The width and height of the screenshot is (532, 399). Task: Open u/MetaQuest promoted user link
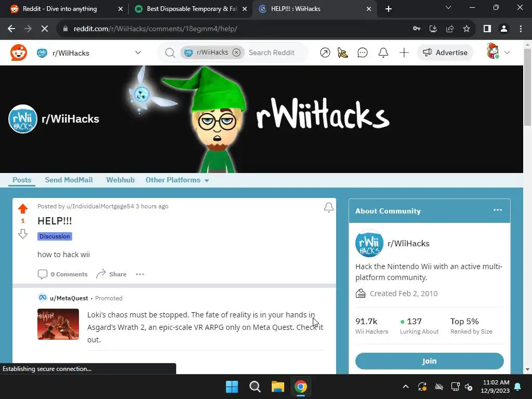[69, 298]
